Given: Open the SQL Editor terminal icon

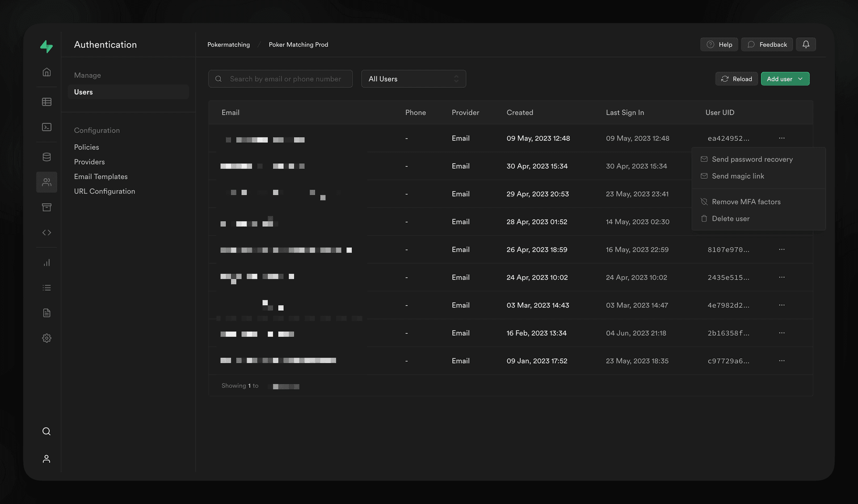Looking at the screenshot, I should (x=46, y=127).
